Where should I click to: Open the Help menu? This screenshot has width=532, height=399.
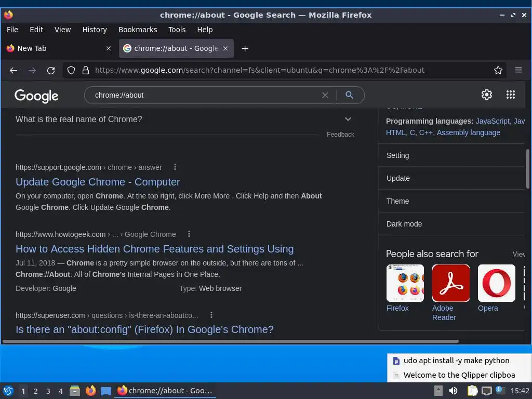[x=205, y=30]
